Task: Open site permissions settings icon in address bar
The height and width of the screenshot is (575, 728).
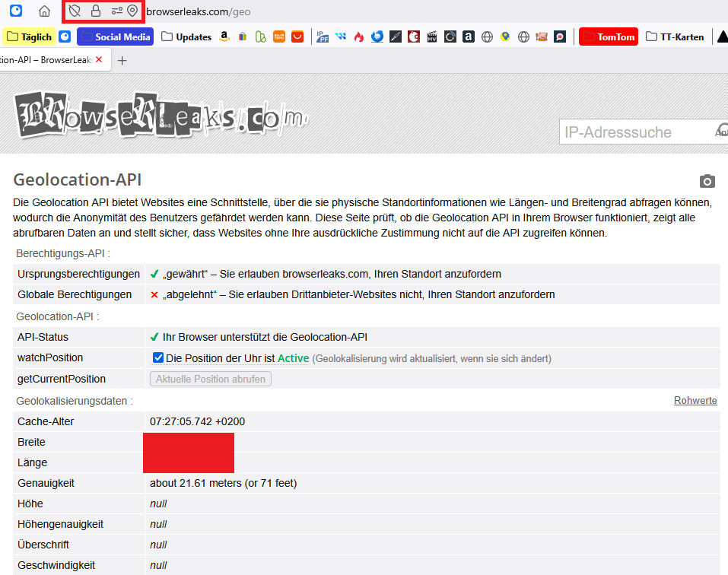Action: tap(117, 11)
